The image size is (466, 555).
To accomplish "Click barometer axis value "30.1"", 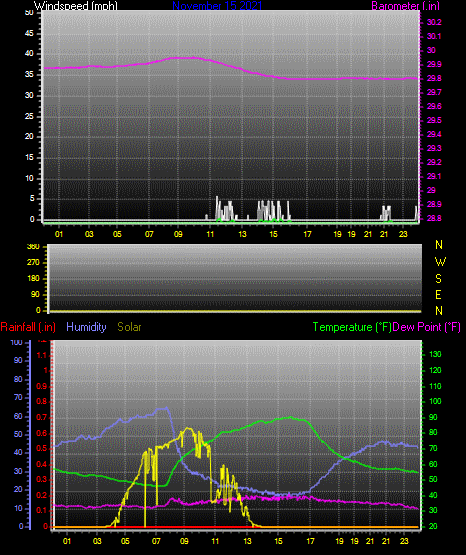I will pyautogui.click(x=434, y=36).
